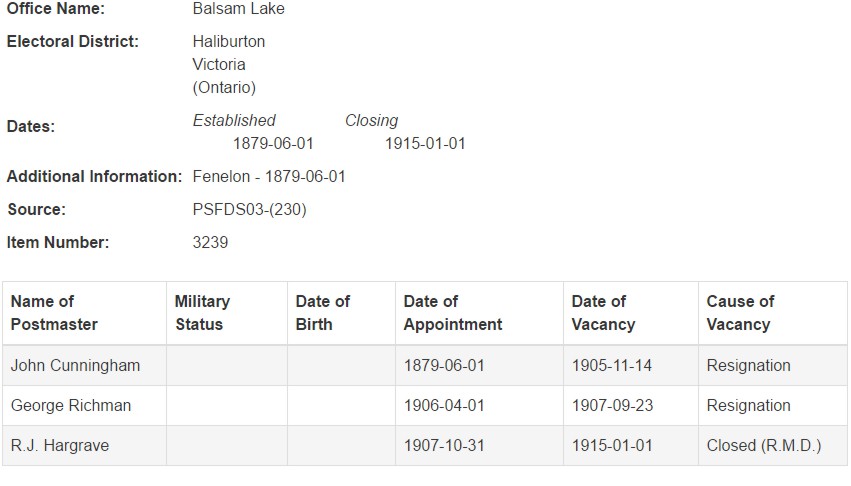Click the Balsam Lake office name
This screenshot has width=851, height=486.
point(238,9)
